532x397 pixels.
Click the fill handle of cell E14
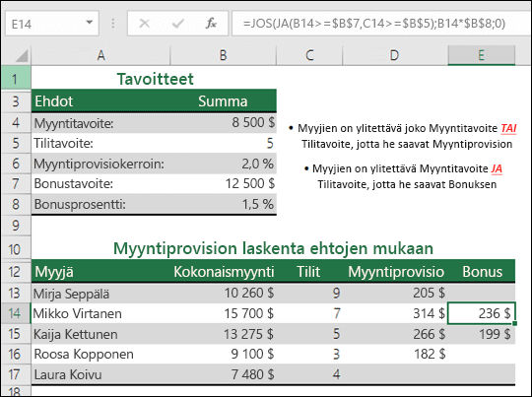pyautogui.click(x=514, y=323)
